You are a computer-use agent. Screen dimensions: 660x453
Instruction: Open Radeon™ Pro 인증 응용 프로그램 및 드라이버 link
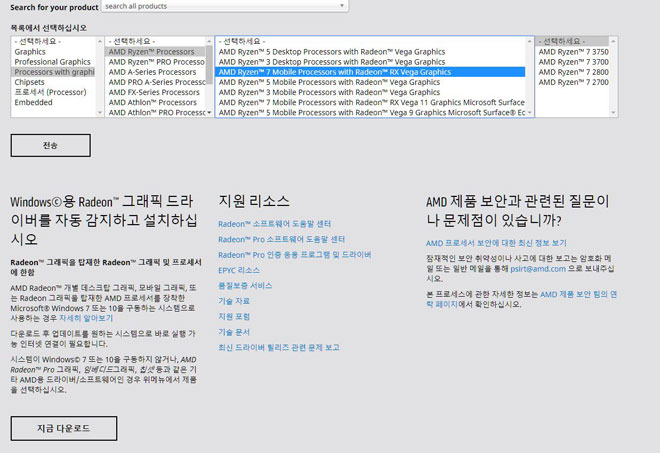pos(295,255)
